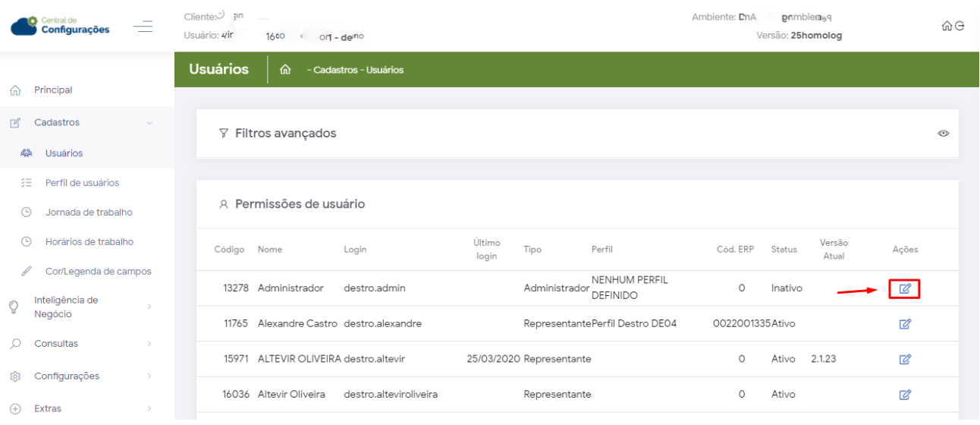Open Horários de trabalho item
The image size is (980, 425).
[90, 242]
